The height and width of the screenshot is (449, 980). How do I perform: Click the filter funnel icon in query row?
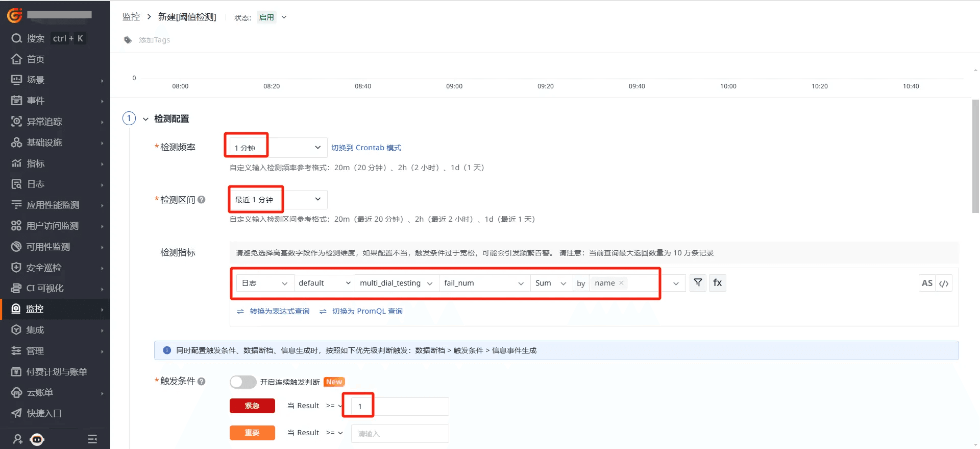click(x=698, y=283)
